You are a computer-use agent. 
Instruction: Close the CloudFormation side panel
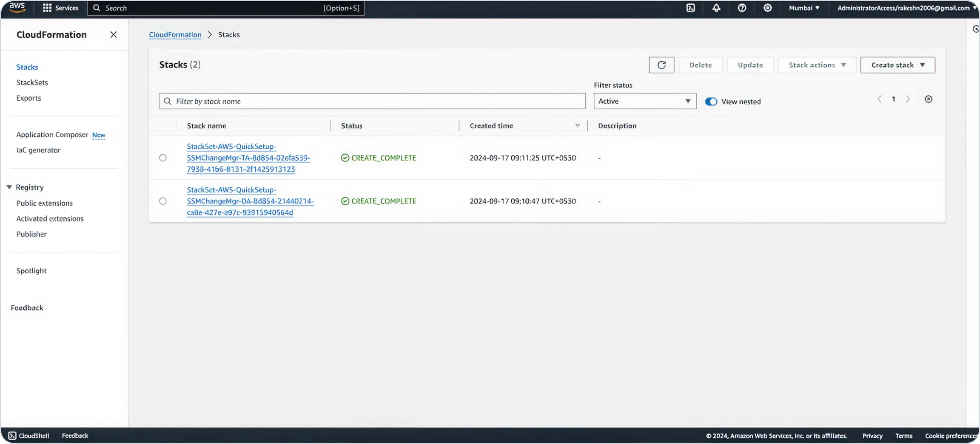click(x=113, y=35)
